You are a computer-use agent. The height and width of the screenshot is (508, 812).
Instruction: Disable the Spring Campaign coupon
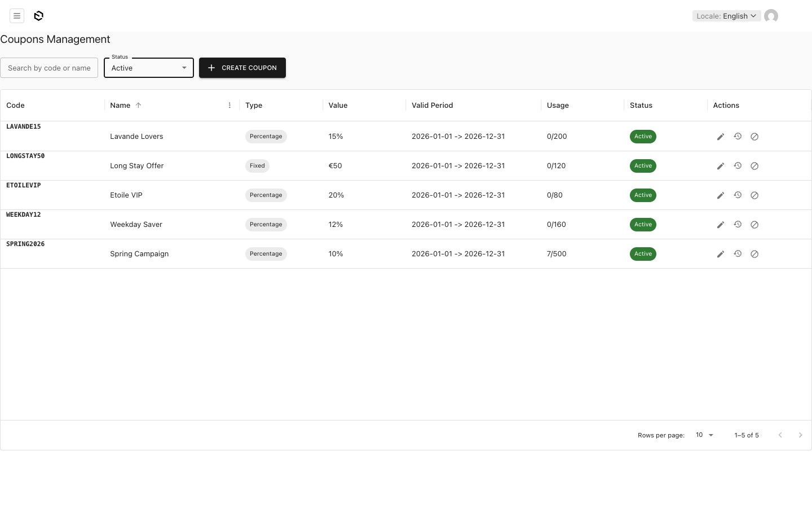pos(754,254)
